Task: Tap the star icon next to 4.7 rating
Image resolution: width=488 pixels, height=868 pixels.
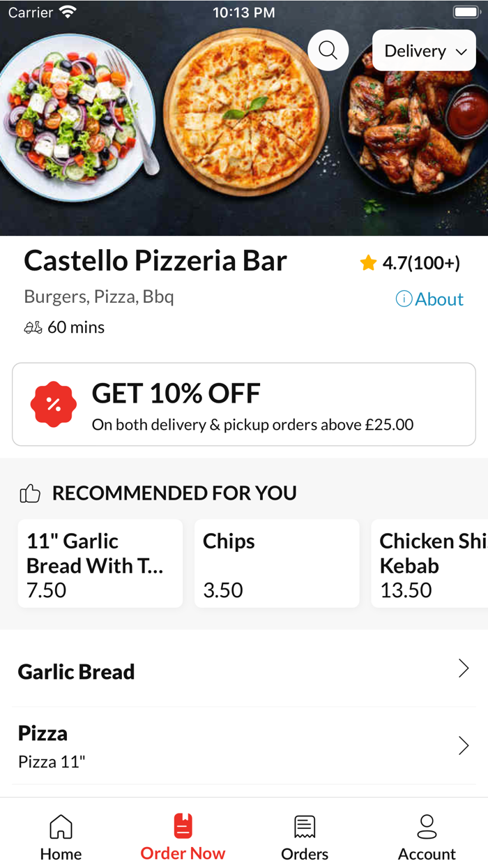Action: [x=368, y=262]
